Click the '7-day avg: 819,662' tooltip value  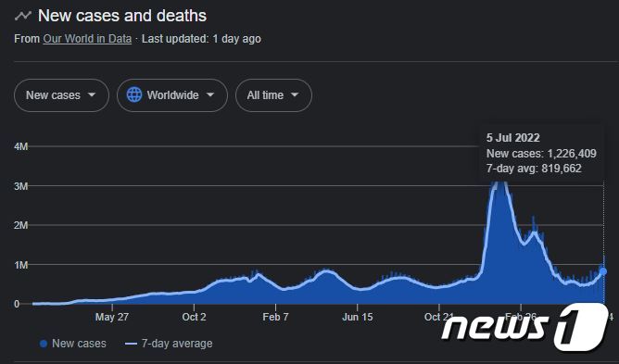[x=534, y=169]
